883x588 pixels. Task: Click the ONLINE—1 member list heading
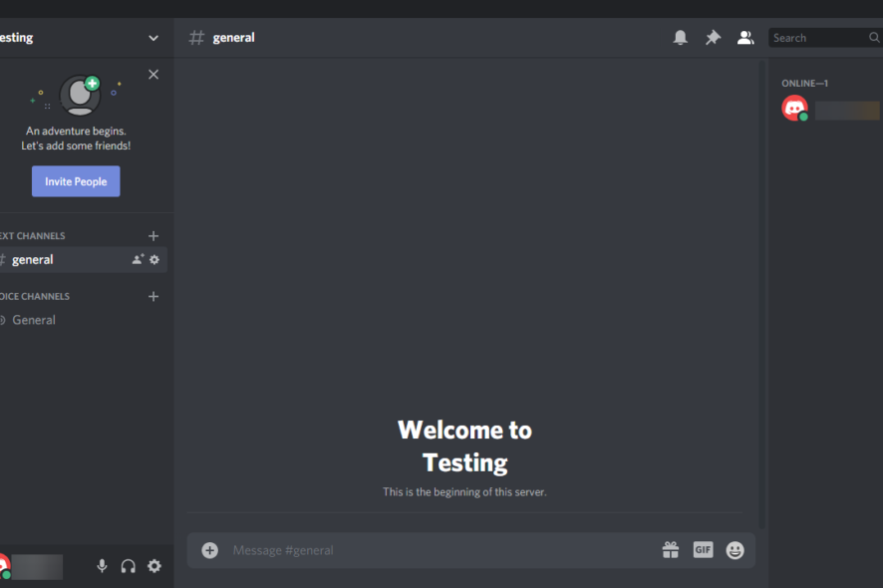pyautogui.click(x=804, y=84)
